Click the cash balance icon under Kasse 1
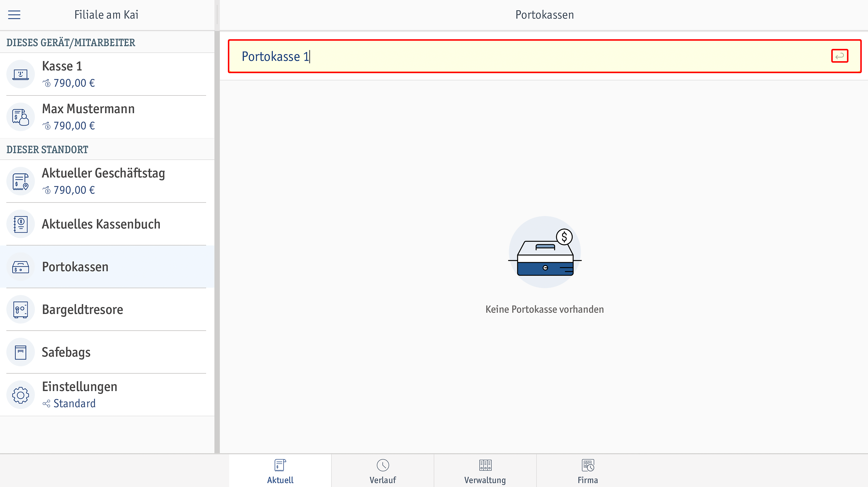Image resolution: width=868 pixels, height=487 pixels. click(47, 83)
